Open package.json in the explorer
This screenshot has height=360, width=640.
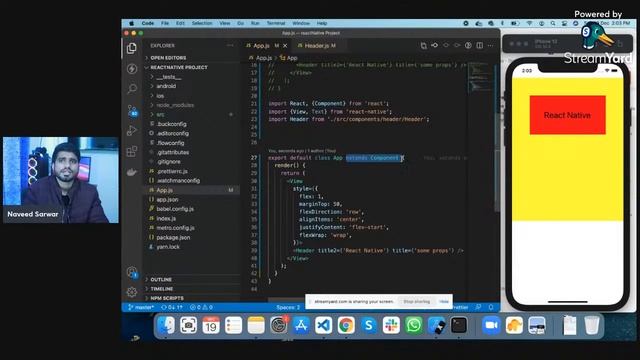click(x=173, y=238)
